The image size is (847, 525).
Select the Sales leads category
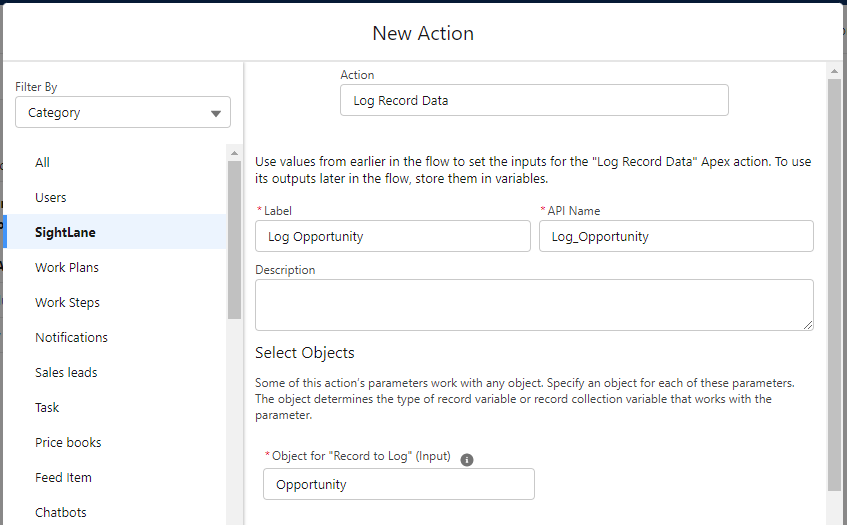(x=66, y=373)
